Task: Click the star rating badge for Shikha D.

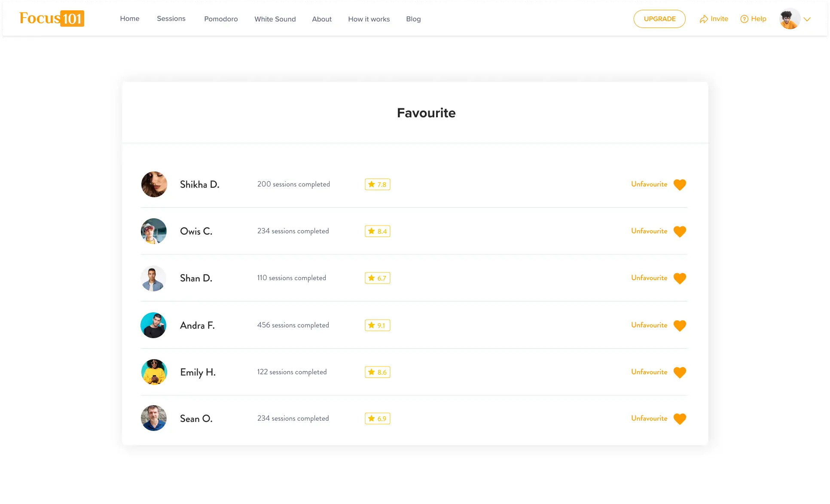Action: [377, 184]
